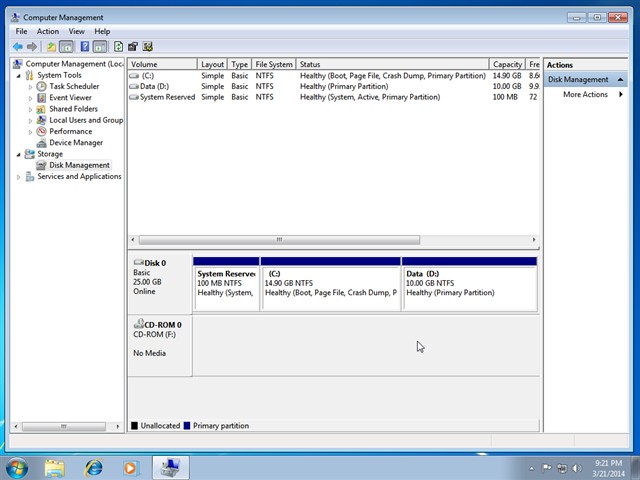Click the Back arrow toolbar icon
Viewport: 640px width, 480px height.
(17, 46)
